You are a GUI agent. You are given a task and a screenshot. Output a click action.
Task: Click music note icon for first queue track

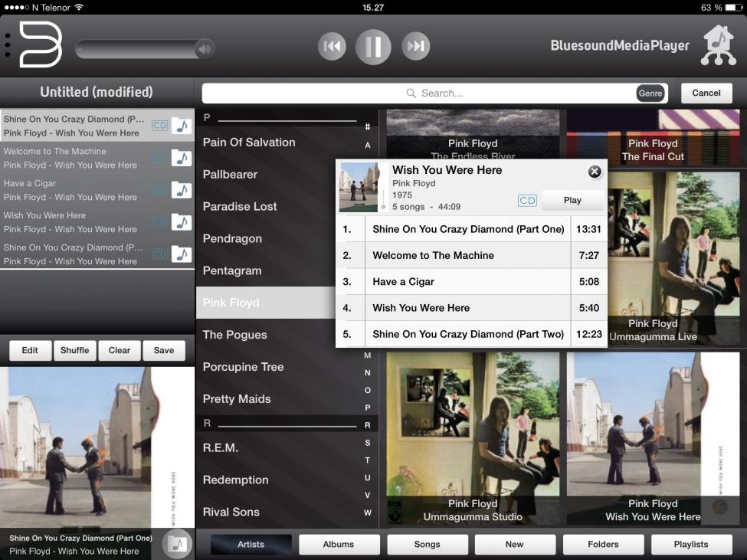coord(182,126)
